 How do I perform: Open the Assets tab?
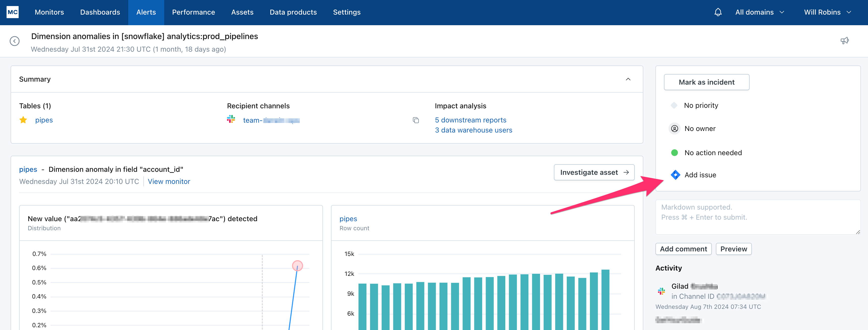tap(242, 13)
